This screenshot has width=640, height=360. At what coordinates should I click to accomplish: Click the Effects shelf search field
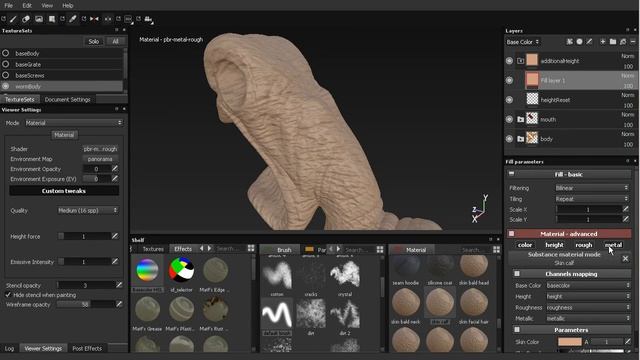tap(230, 249)
